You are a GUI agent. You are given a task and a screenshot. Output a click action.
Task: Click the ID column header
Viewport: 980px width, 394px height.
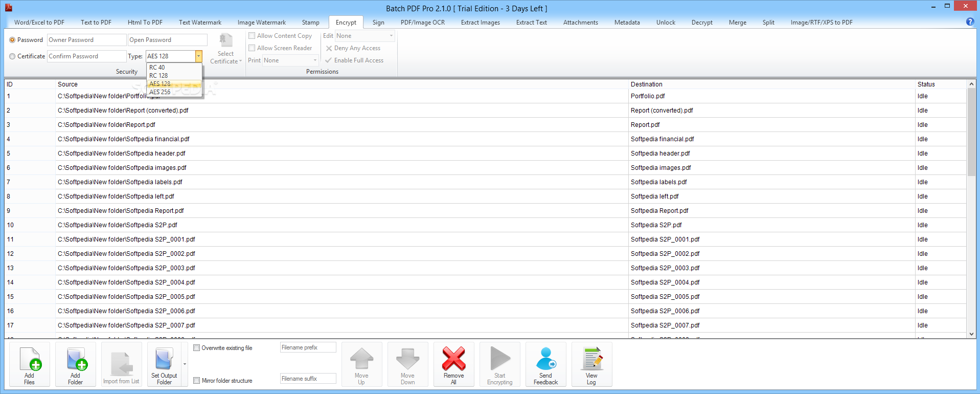pyautogui.click(x=30, y=84)
